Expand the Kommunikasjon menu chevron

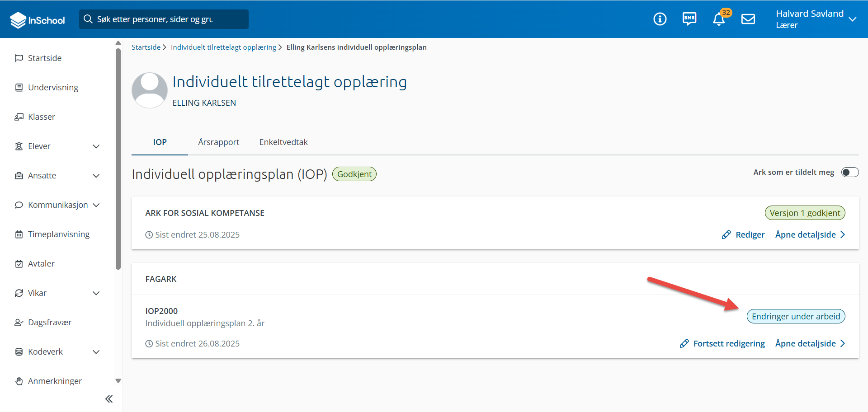(96, 205)
